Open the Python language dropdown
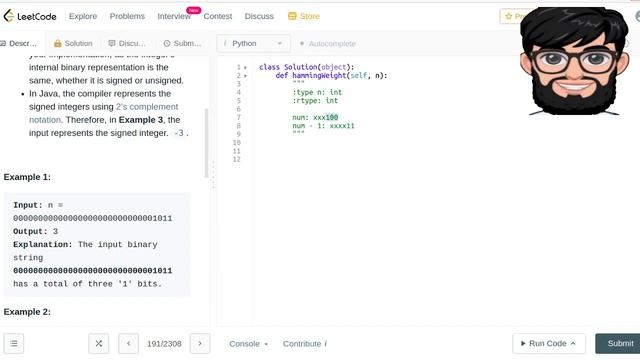Screen dimensions: 640x360 tap(253, 43)
